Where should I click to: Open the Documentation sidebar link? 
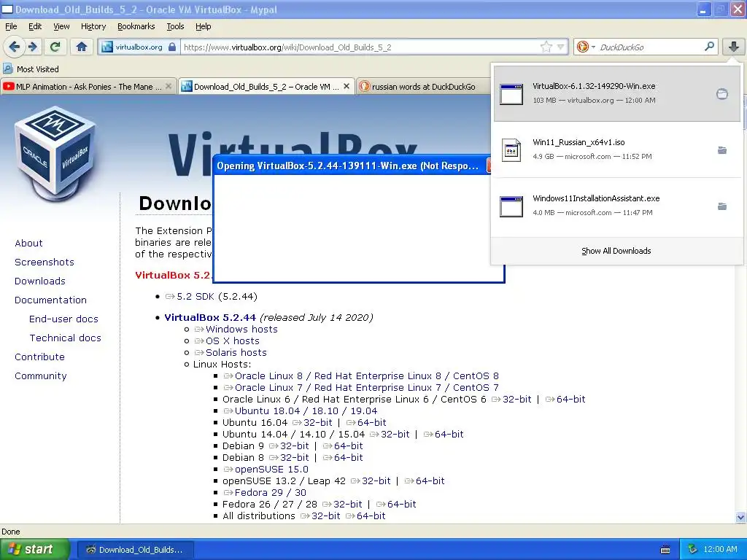click(x=50, y=300)
